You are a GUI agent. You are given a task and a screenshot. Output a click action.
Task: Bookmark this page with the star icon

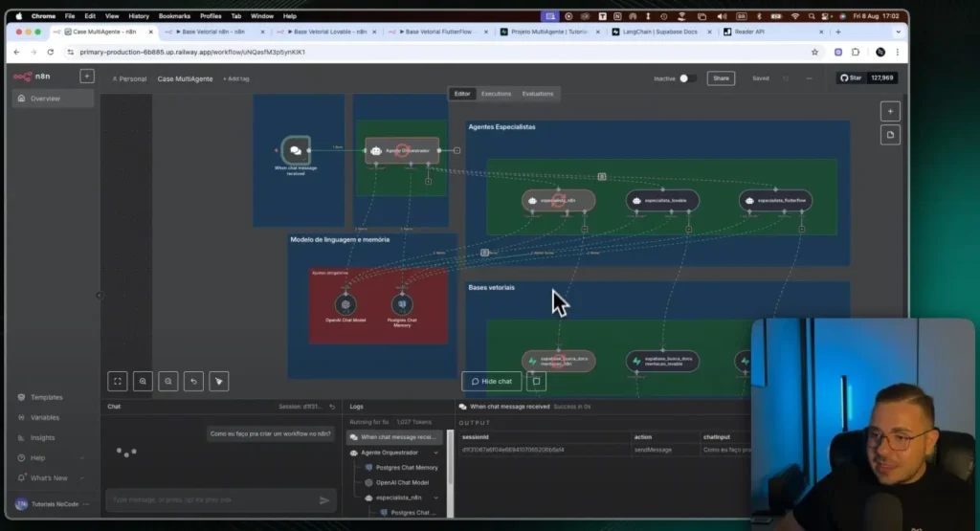[814, 53]
